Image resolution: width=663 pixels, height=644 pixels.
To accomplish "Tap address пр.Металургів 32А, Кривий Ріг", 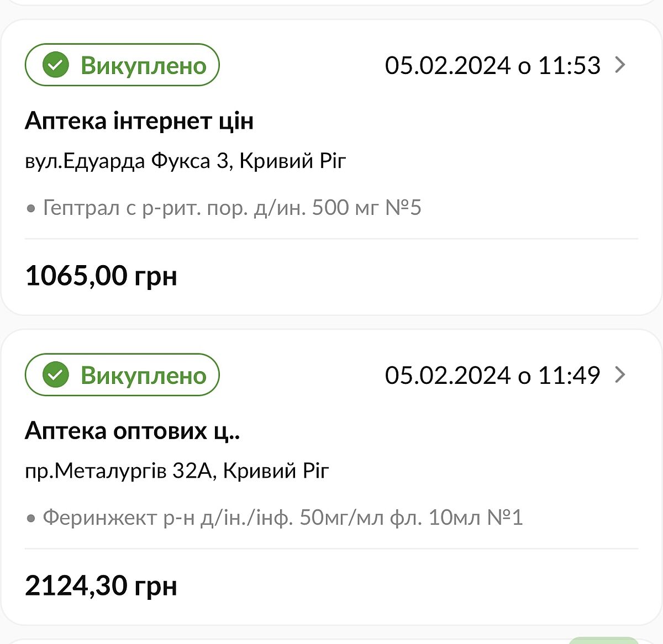I will click(x=177, y=471).
